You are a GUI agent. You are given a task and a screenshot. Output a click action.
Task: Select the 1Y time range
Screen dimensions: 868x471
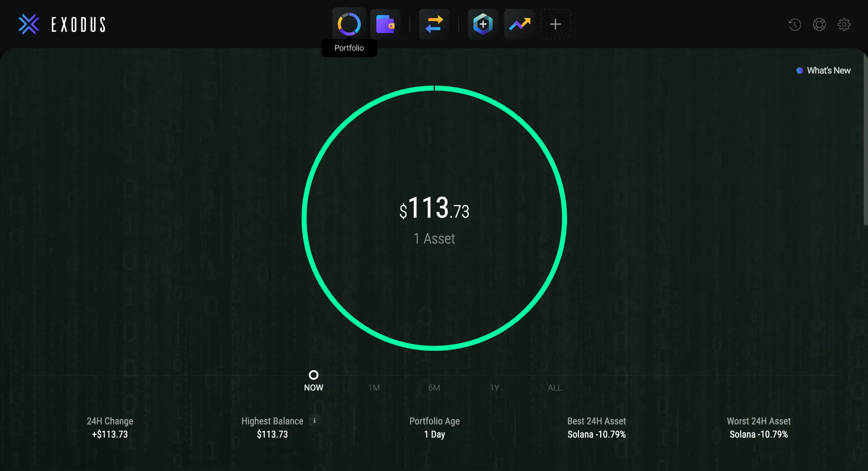tap(495, 388)
